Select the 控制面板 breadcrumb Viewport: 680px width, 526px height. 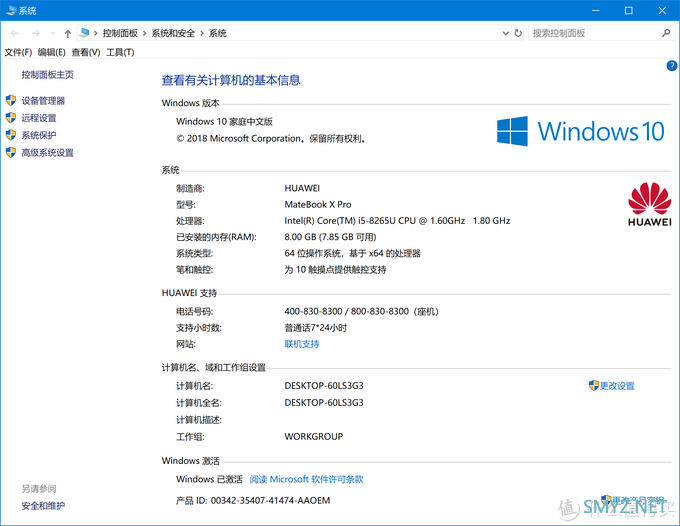120,33
